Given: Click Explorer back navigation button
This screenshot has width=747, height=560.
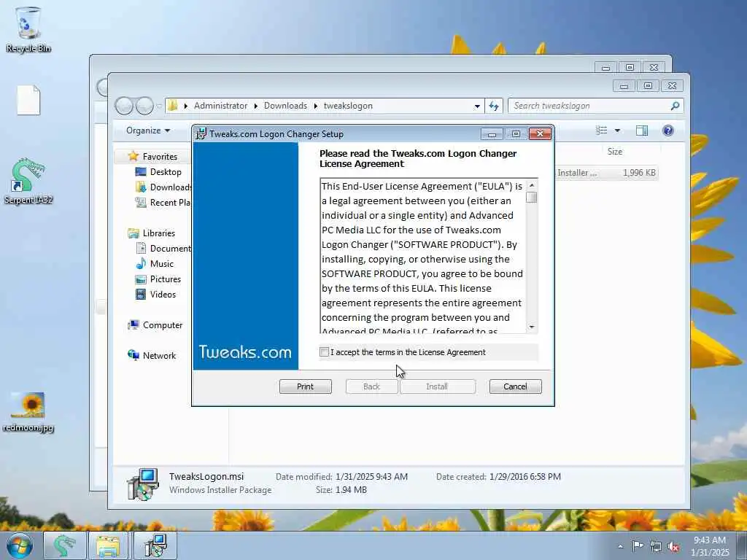Looking at the screenshot, I should 124,106.
